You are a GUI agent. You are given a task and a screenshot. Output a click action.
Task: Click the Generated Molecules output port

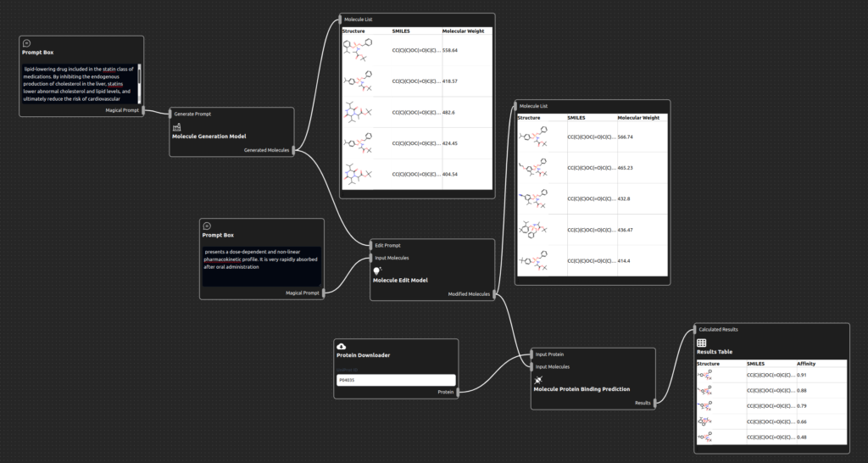tap(294, 151)
